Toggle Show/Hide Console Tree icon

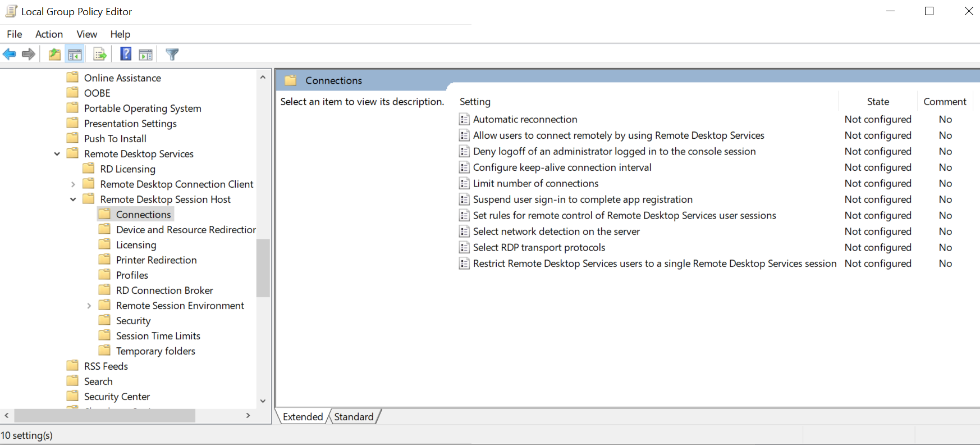click(x=75, y=55)
